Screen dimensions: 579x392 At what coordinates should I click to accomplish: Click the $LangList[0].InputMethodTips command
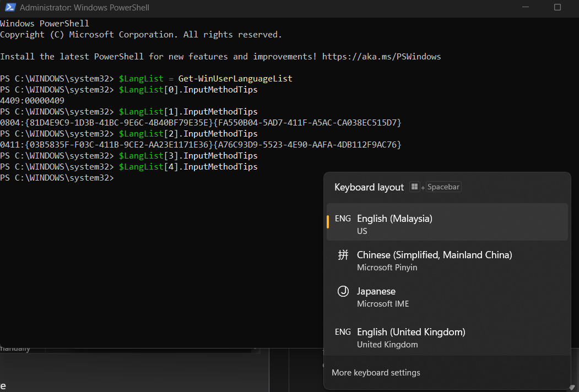tap(188, 90)
